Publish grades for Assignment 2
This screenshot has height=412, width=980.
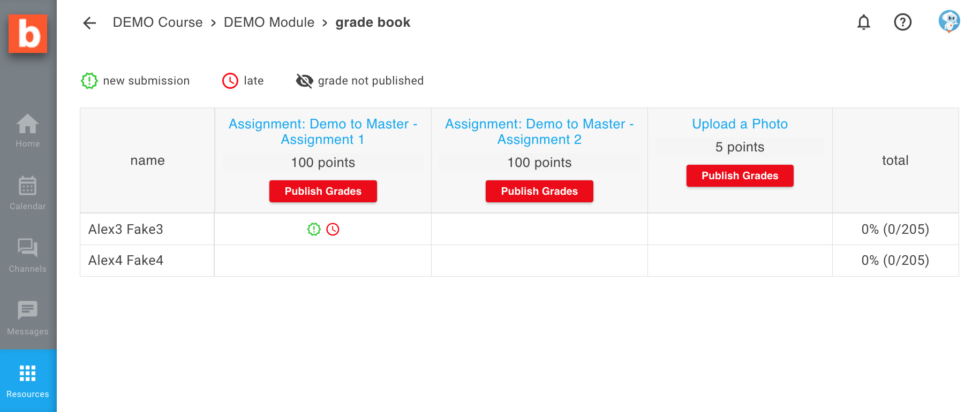(539, 191)
